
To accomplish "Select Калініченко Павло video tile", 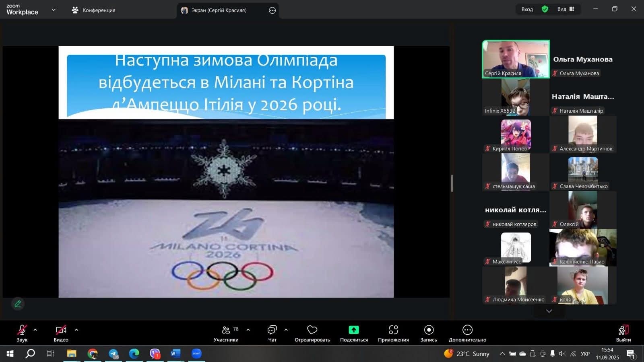I will tap(583, 248).
